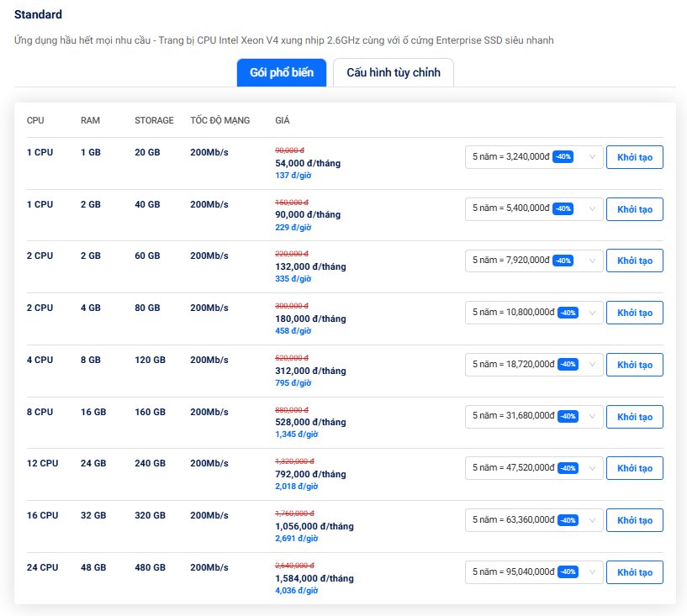Click the RAM column header
687x616 pixels.
point(90,120)
